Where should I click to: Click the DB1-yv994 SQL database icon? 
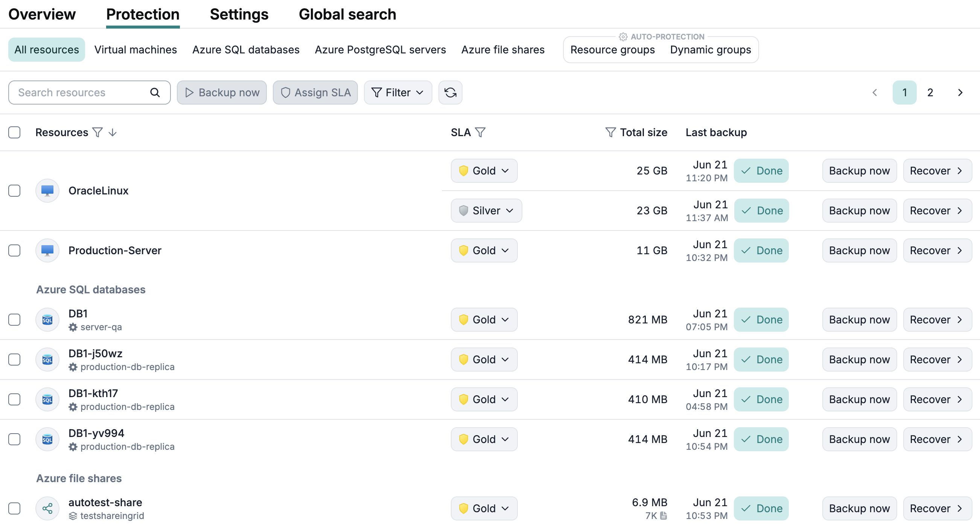click(47, 439)
